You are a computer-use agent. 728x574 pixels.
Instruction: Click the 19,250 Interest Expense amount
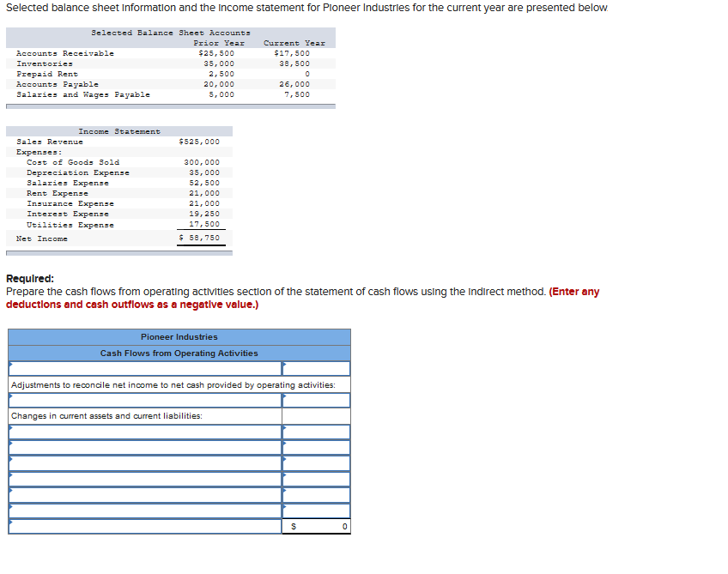(204, 214)
